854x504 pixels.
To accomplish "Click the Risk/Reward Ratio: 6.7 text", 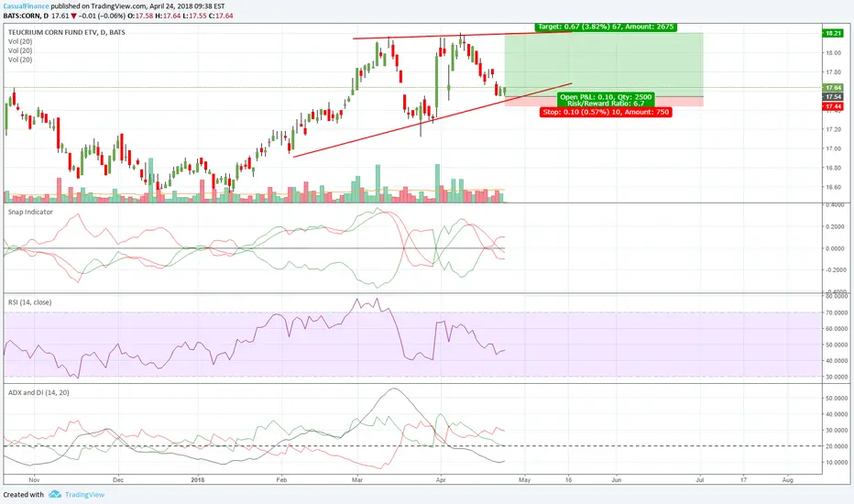I will (x=606, y=103).
